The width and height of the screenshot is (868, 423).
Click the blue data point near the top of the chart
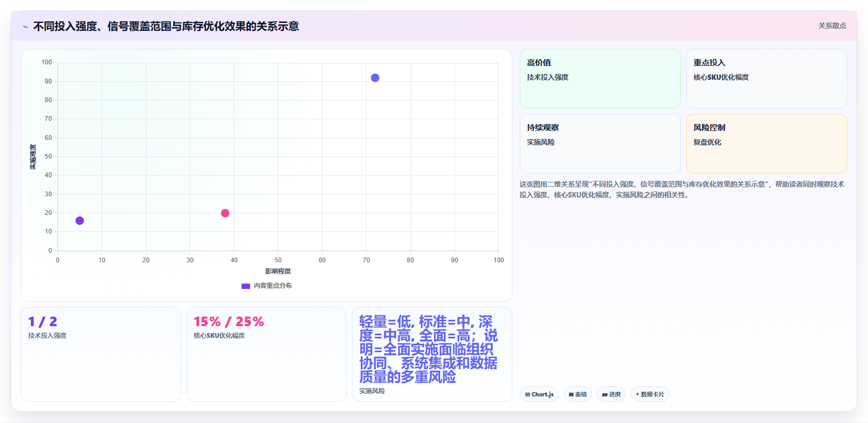(x=375, y=78)
